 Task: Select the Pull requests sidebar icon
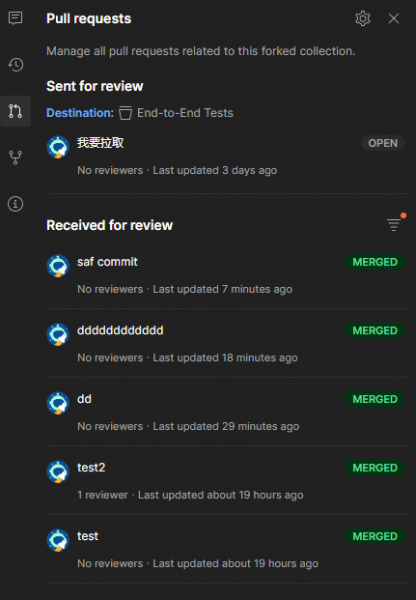click(15, 111)
